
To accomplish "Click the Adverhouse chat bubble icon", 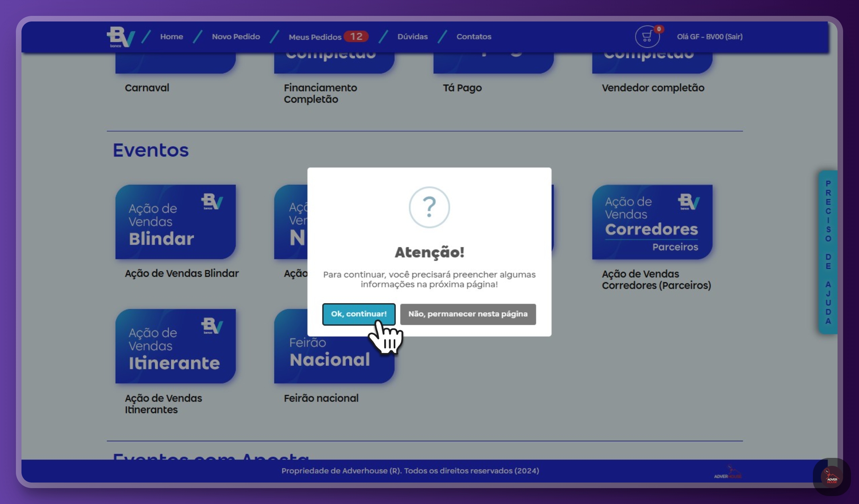I will (832, 476).
